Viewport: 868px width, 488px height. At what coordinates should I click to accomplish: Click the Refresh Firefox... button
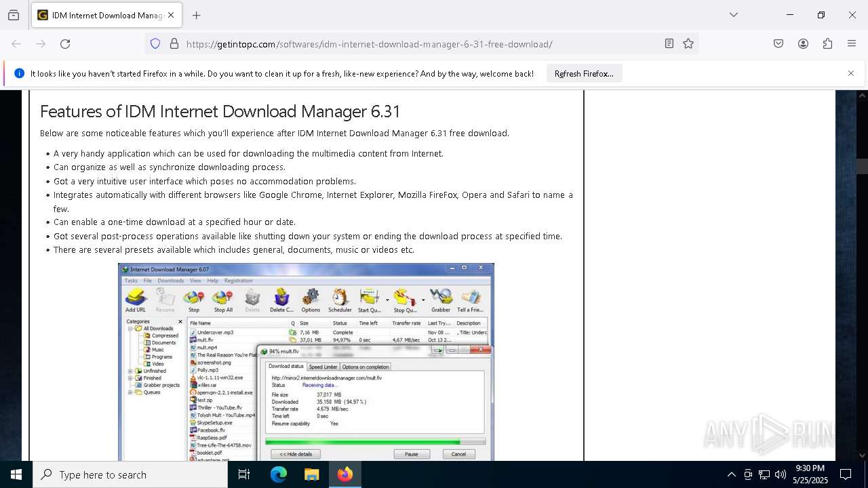click(x=584, y=74)
